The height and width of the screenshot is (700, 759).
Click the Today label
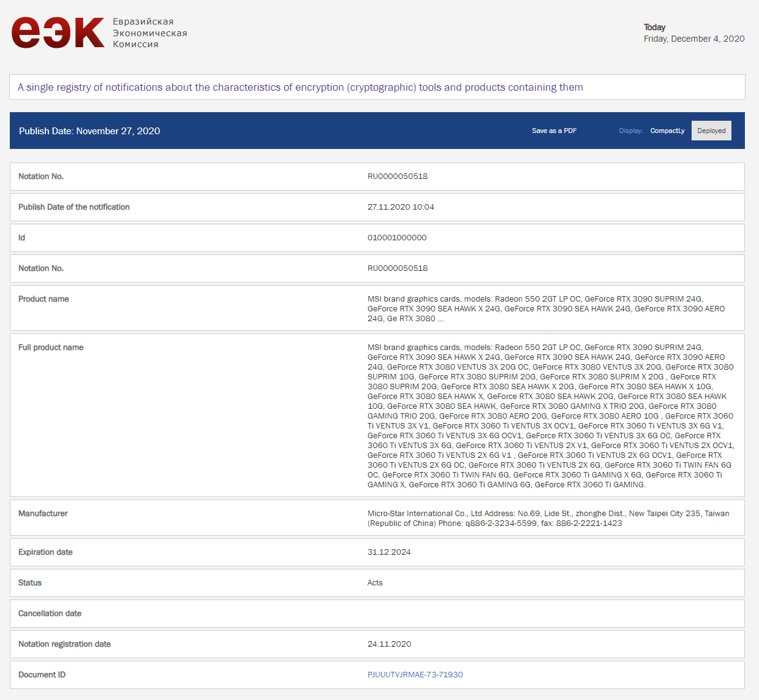654,27
